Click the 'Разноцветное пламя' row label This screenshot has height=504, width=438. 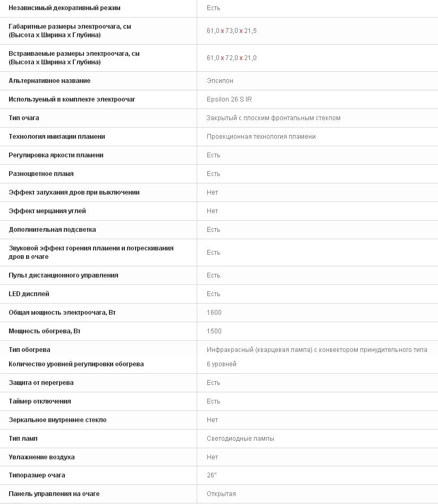41,174
